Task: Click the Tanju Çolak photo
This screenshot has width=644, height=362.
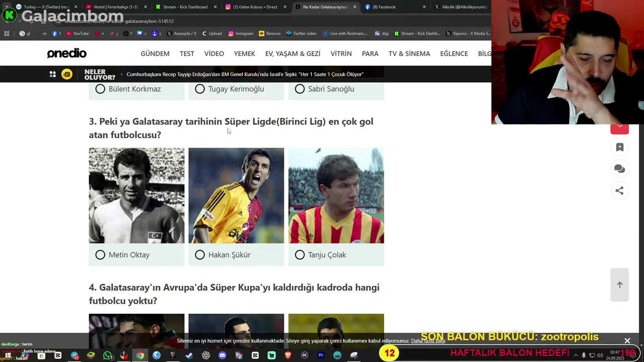Action: [x=336, y=196]
